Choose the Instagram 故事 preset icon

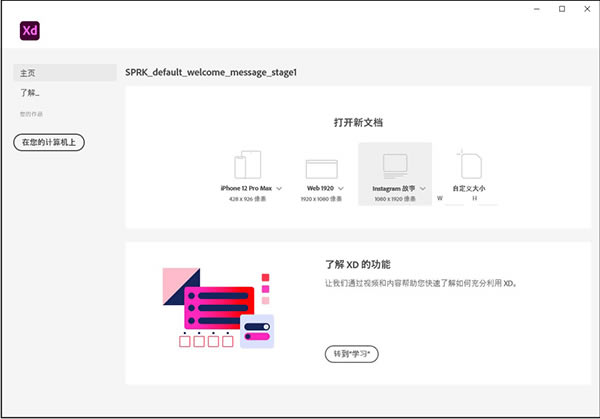pyautogui.click(x=395, y=166)
